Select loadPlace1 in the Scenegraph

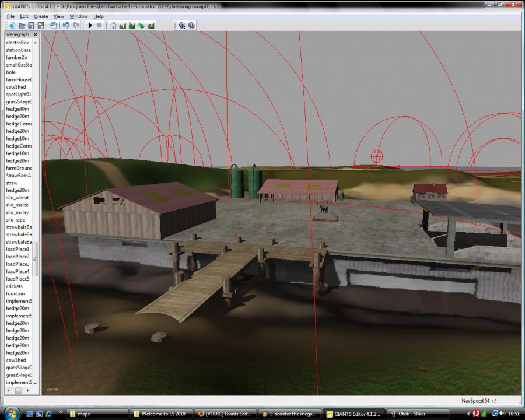tap(17, 249)
